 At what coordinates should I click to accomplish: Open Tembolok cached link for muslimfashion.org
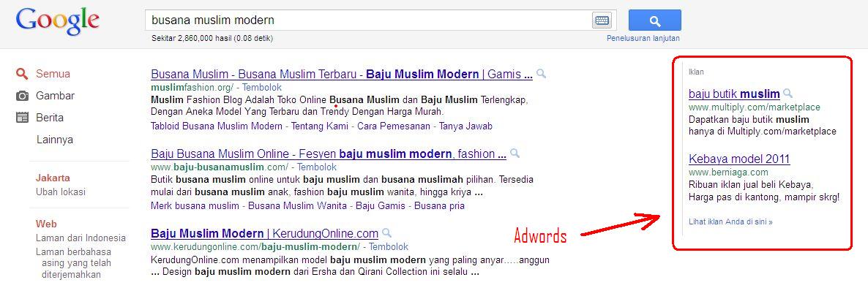(262, 87)
